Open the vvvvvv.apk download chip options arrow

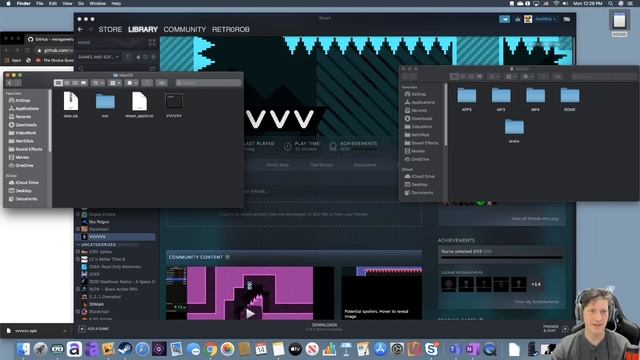(x=64, y=331)
